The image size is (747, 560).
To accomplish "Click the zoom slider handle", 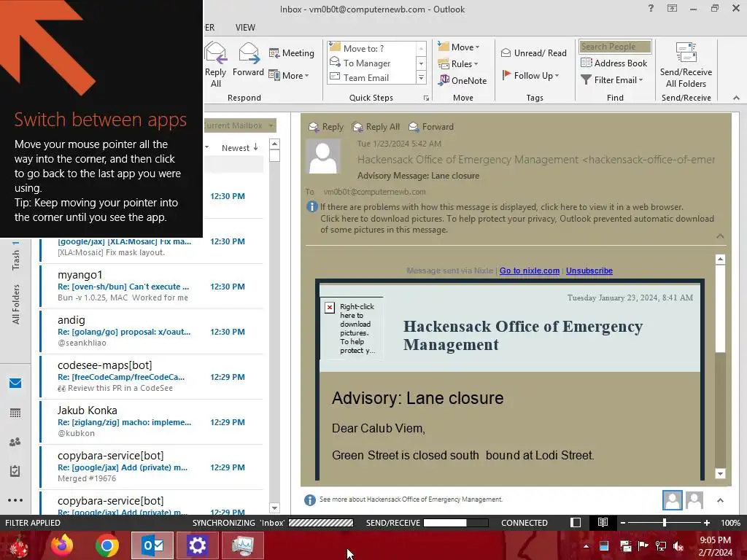I will [x=665, y=522].
